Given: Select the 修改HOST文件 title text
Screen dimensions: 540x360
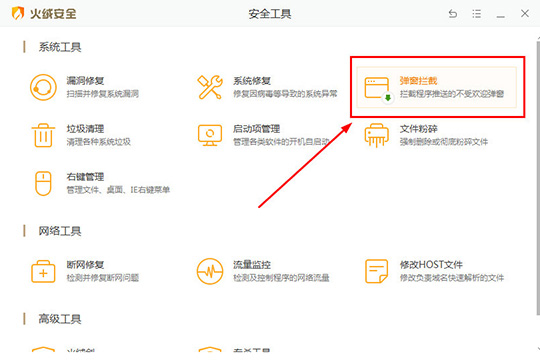Looking at the screenshot, I should (431, 265).
